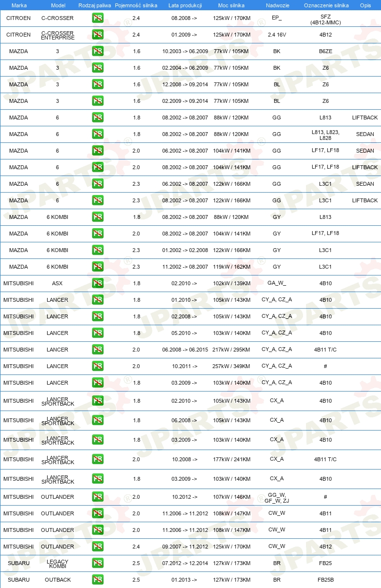
Task: Click the 'Model' column header
Action: click(58, 5)
